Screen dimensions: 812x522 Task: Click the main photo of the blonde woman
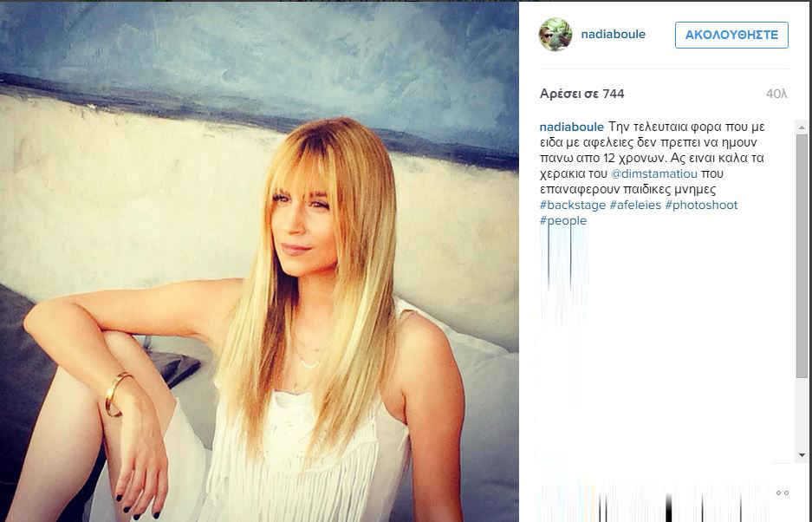click(259, 262)
